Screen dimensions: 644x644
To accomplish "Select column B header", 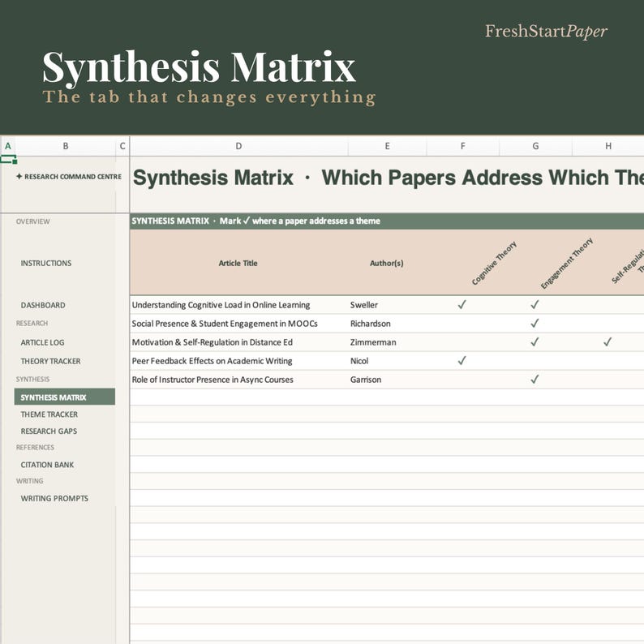I will [66, 146].
